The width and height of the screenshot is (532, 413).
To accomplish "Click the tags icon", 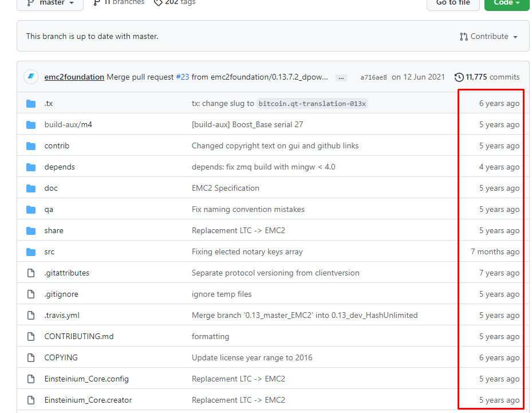I will point(158,2).
